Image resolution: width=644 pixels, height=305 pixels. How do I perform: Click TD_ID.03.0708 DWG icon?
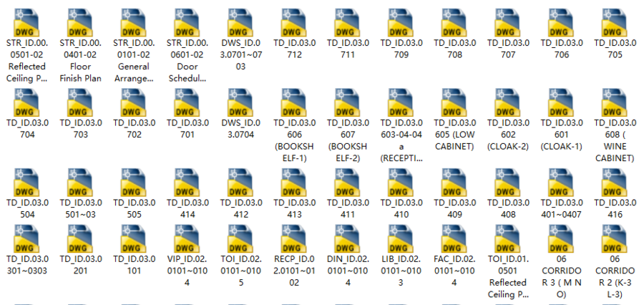pos(454,23)
